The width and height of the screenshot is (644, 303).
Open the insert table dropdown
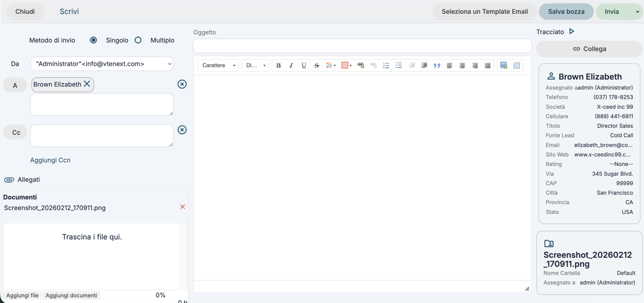[x=347, y=66]
